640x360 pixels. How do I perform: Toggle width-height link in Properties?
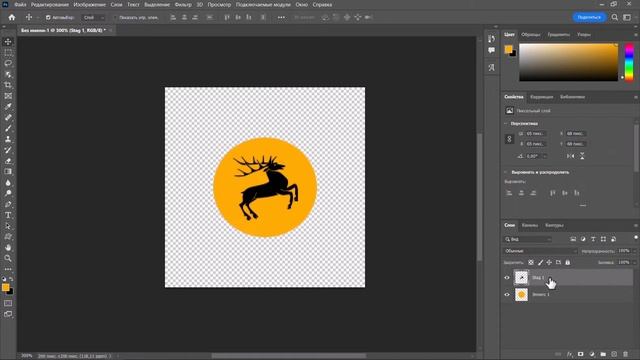(x=509, y=139)
